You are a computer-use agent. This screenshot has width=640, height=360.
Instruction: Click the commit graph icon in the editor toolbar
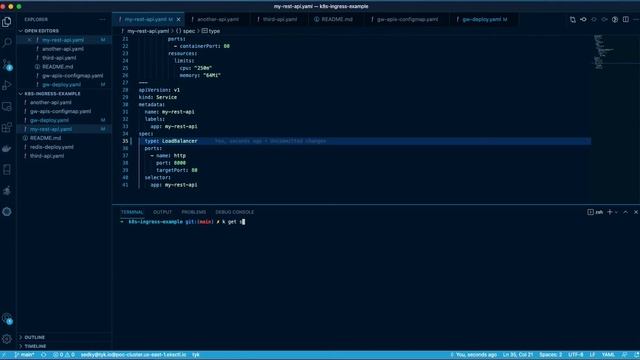pos(583,20)
